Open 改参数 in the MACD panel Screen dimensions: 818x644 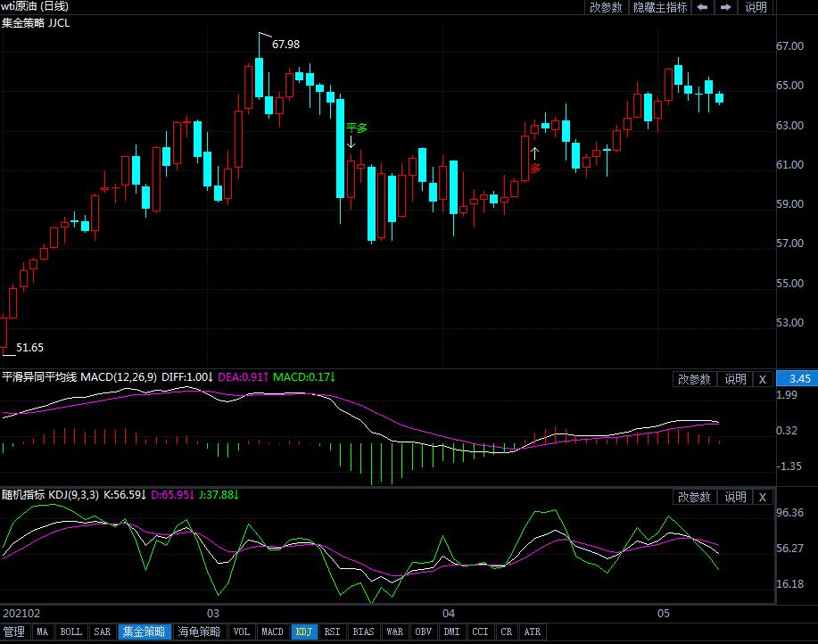[694, 379]
